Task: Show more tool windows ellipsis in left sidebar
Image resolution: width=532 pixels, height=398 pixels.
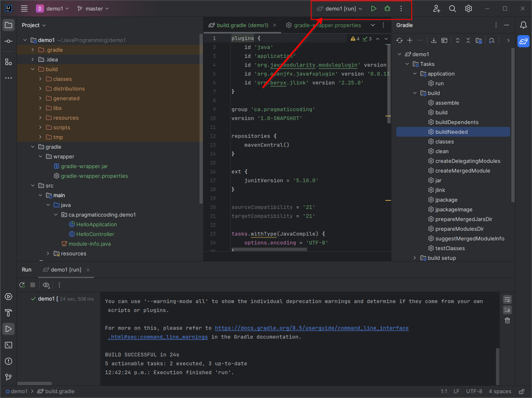Action: [x=8, y=78]
